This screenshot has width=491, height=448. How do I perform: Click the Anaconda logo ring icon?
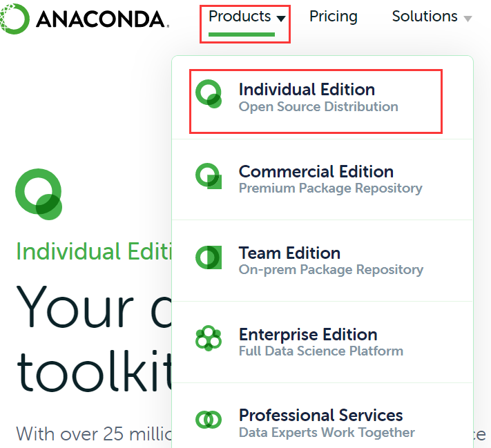[15, 19]
